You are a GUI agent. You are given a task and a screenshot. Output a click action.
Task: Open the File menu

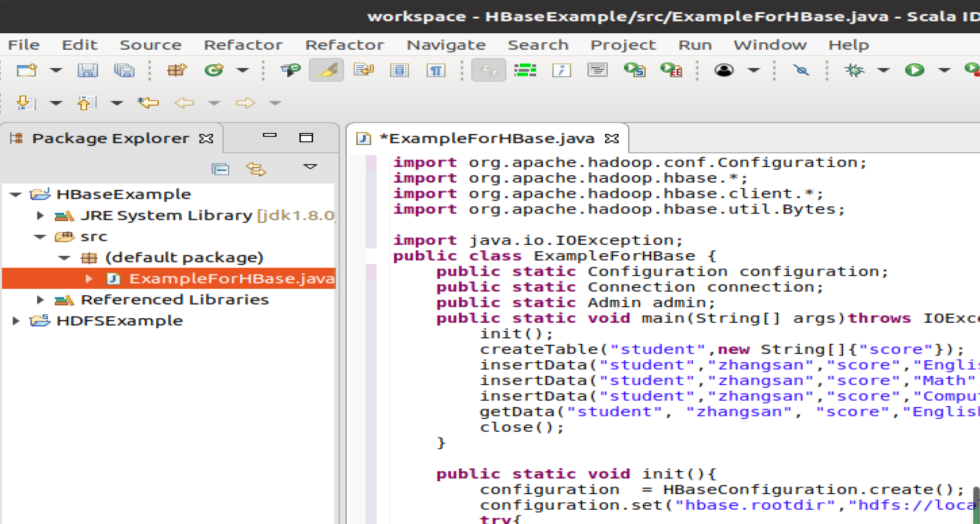24,45
